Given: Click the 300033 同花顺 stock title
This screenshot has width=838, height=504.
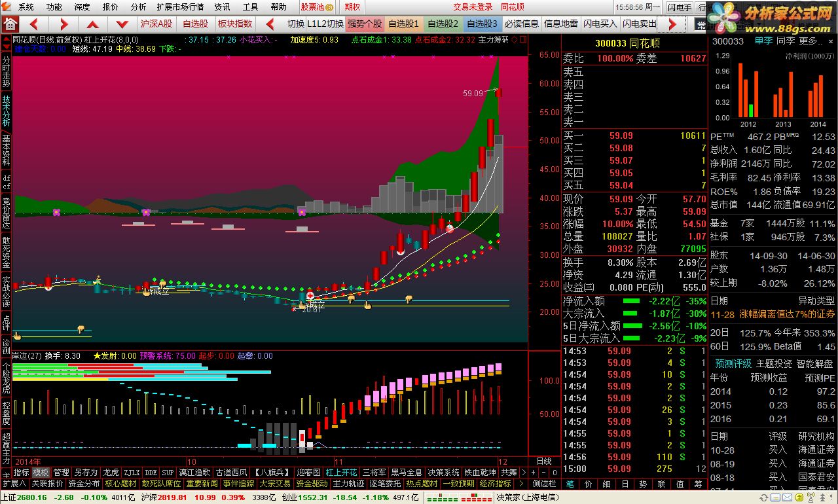Looking at the screenshot, I should point(627,43).
